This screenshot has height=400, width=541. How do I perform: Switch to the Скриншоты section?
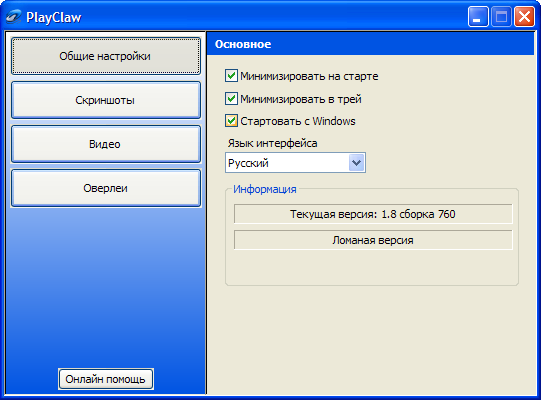click(106, 100)
